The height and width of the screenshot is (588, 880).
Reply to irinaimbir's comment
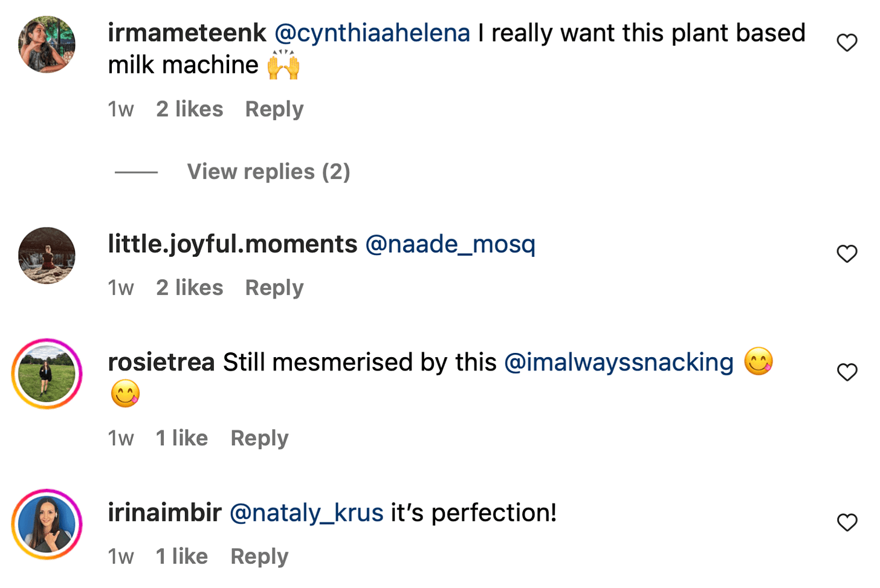(x=259, y=557)
